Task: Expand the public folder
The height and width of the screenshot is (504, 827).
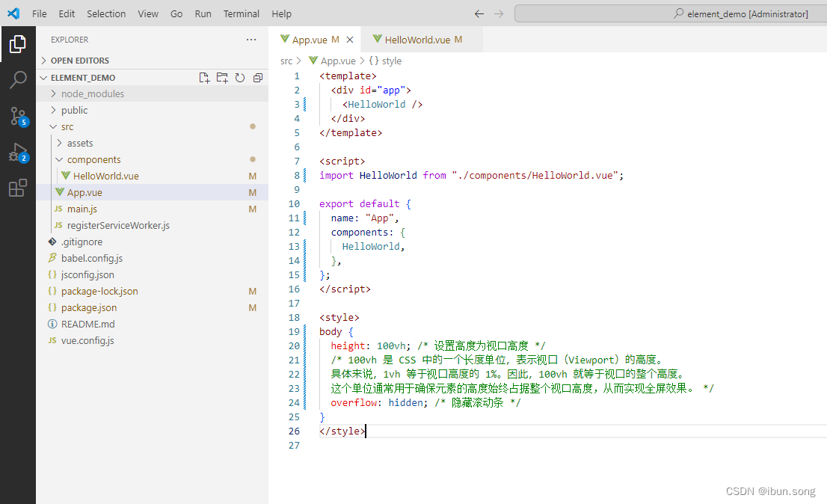Action: [x=152, y=110]
